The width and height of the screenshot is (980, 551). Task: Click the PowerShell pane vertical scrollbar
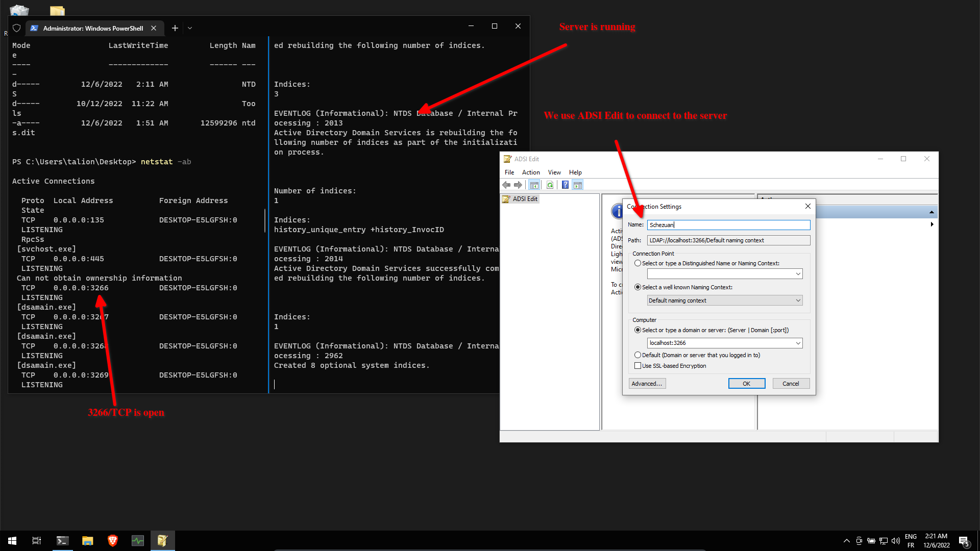point(265,220)
